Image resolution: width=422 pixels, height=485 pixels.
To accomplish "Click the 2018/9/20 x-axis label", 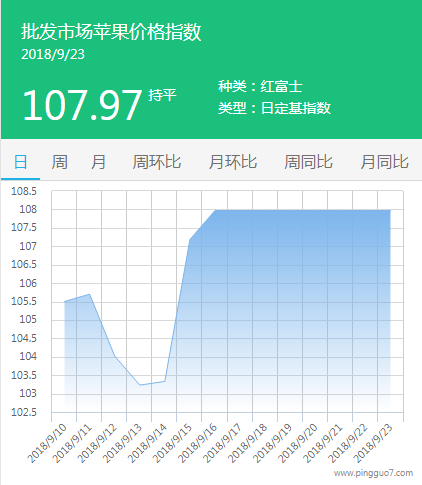I will (297, 443).
